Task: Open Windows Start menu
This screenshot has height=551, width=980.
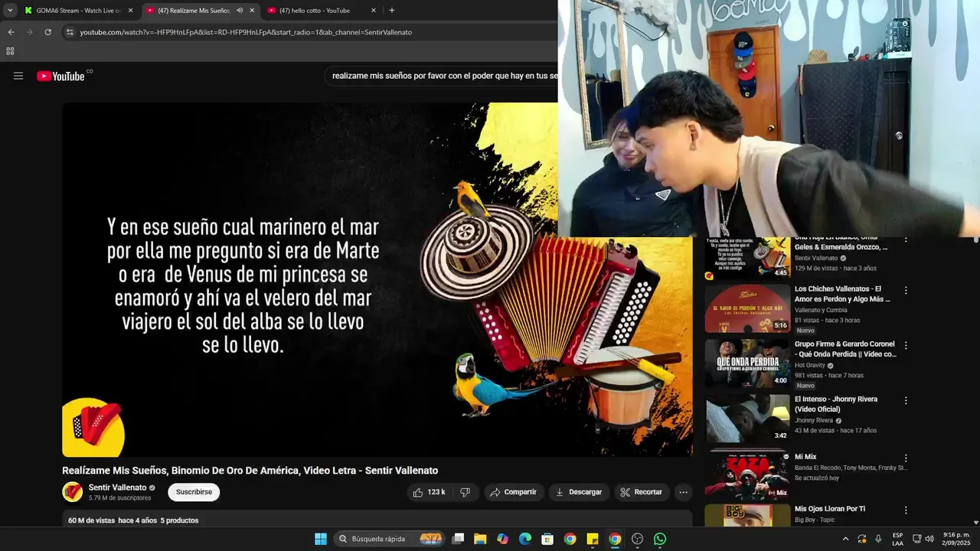Action: (321, 539)
